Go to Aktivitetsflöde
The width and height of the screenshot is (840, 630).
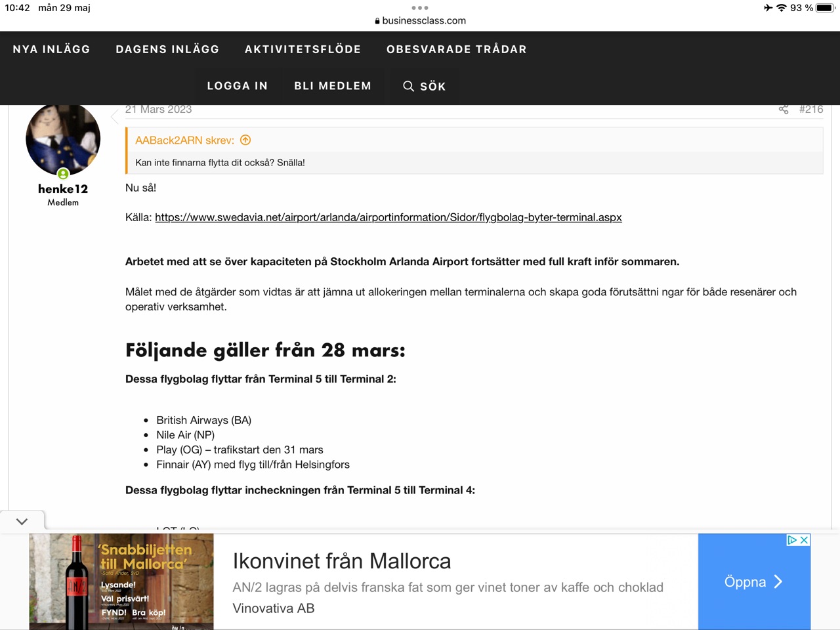[x=303, y=49]
